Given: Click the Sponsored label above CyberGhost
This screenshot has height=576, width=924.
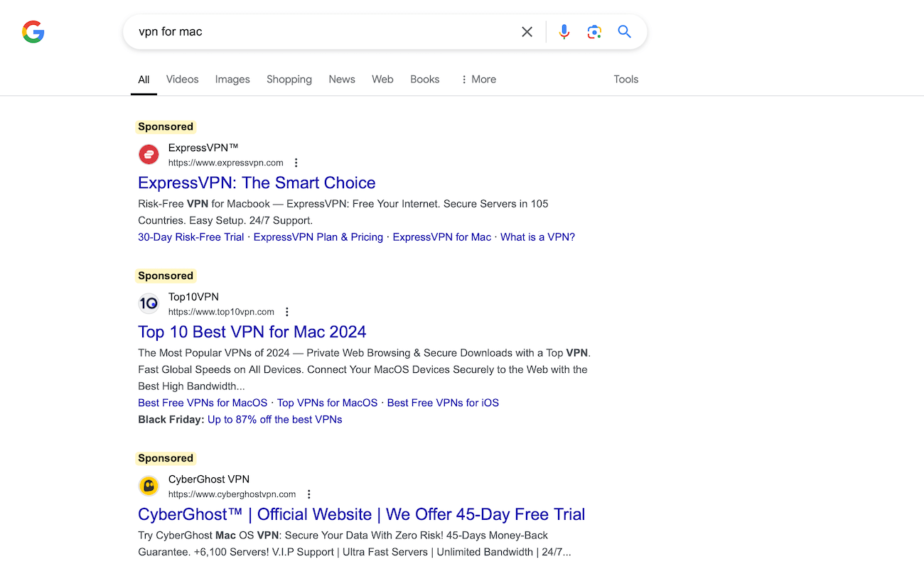Looking at the screenshot, I should (166, 458).
